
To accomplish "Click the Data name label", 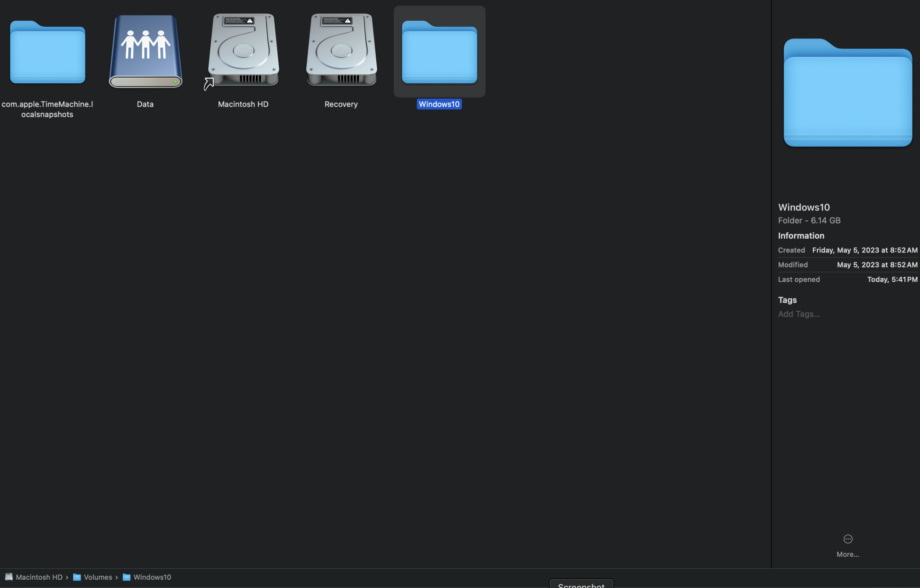I will (145, 104).
